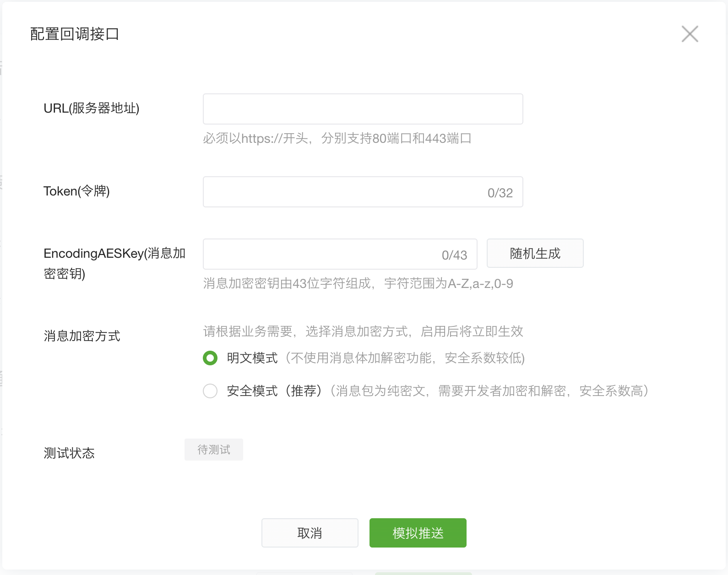
Task: Click the 0/43 character counter in AESKey field
Action: [454, 255]
